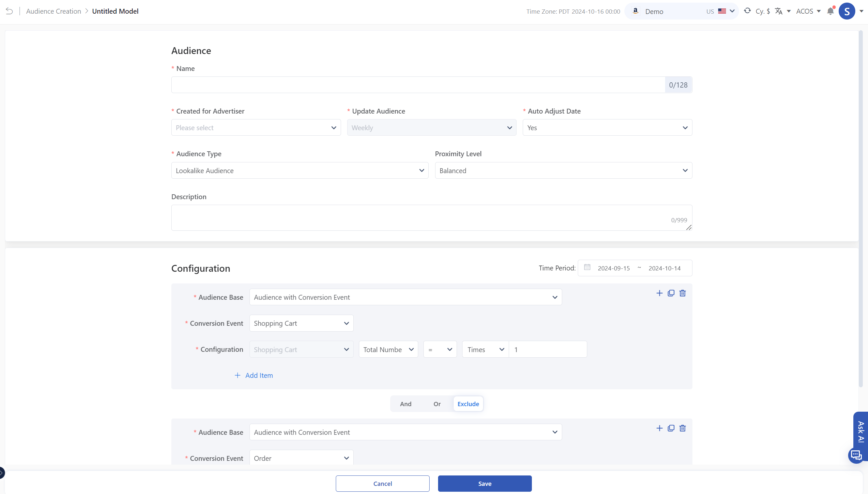Click the audience Name input field
Image resolution: width=868 pixels, height=494 pixels.
tap(418, 85)
